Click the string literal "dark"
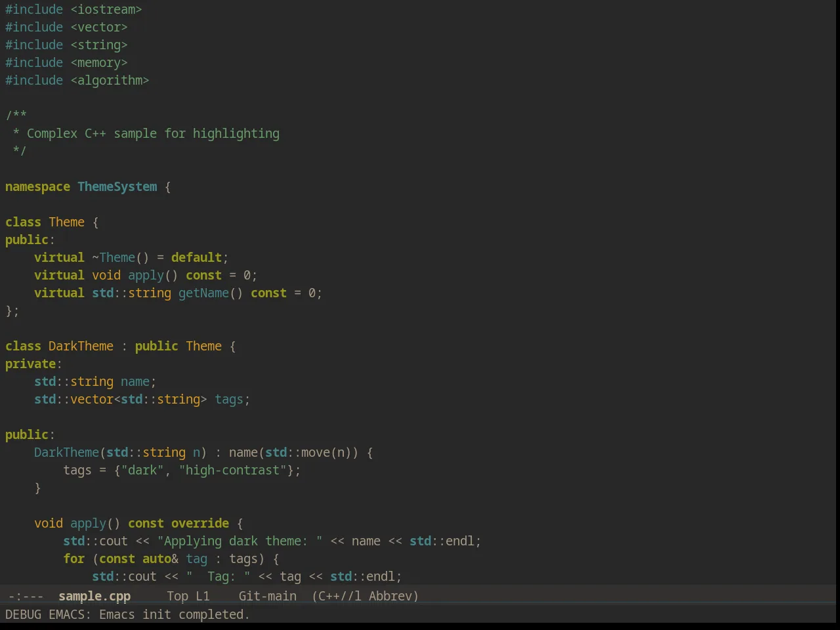Viewport: 840px width, 630px height. click(142, 470)
